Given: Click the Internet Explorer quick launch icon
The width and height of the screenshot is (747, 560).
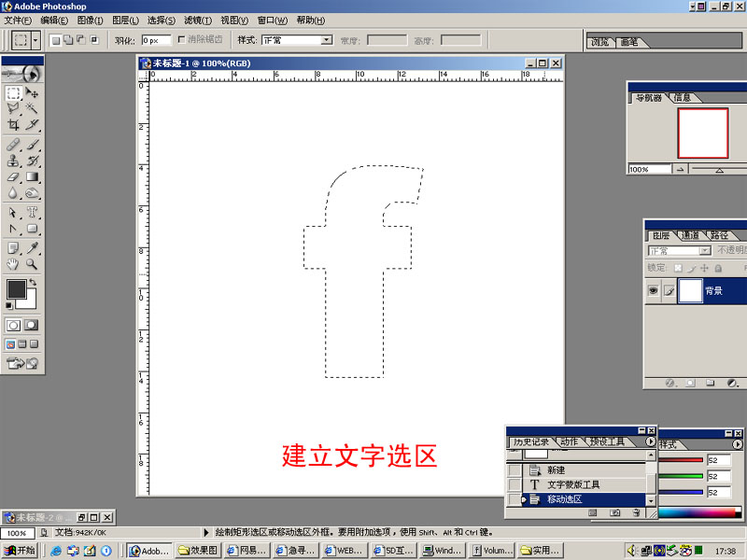Looking at the screenshot, I should [56, 551].
